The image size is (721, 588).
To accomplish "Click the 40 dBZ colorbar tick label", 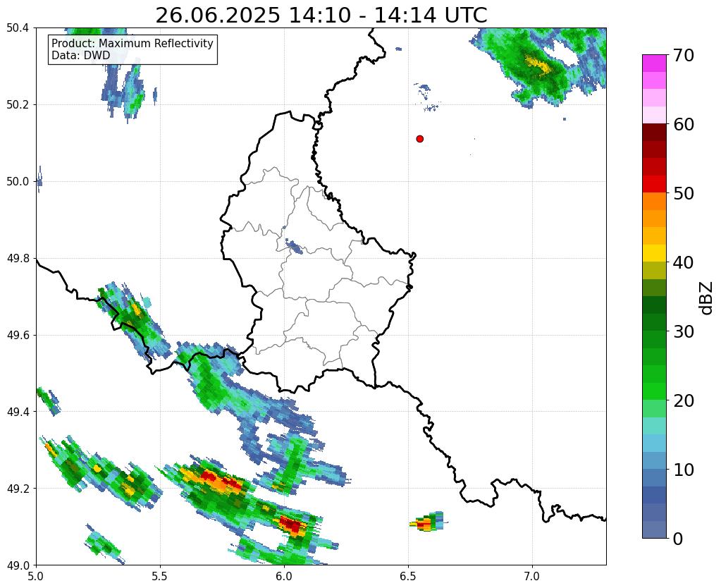I will click(683, 262).
